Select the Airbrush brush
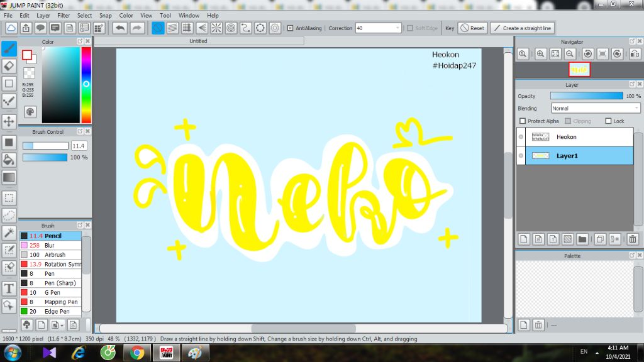 [50, 255]
